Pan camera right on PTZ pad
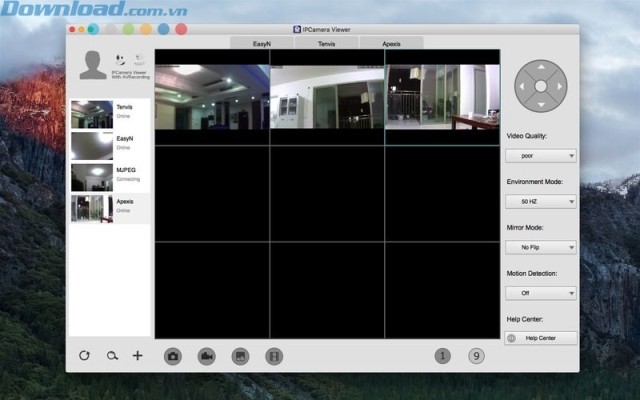This screenshot has width=640, height=400. click(560, 86)
